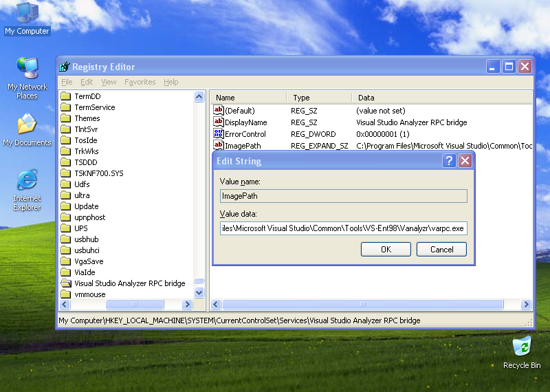Select the ViaIde key
The width and height of the screenshot is (550, 392).
click(x=85, y=272)
